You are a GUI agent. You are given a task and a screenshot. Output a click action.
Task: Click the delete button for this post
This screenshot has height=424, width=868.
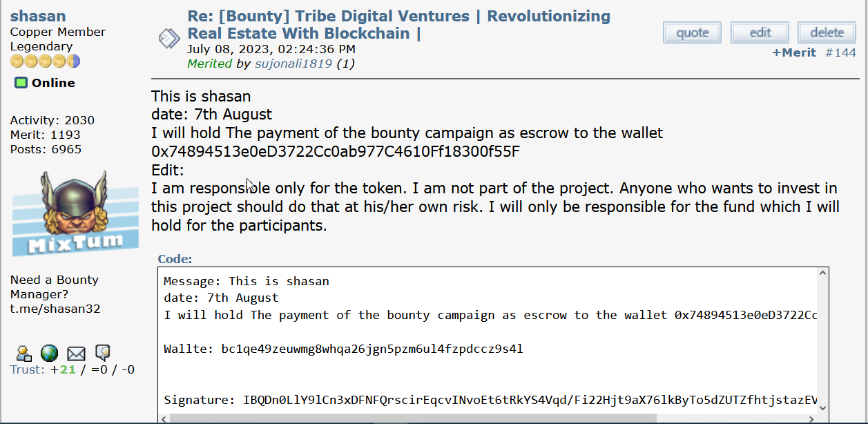827,32
